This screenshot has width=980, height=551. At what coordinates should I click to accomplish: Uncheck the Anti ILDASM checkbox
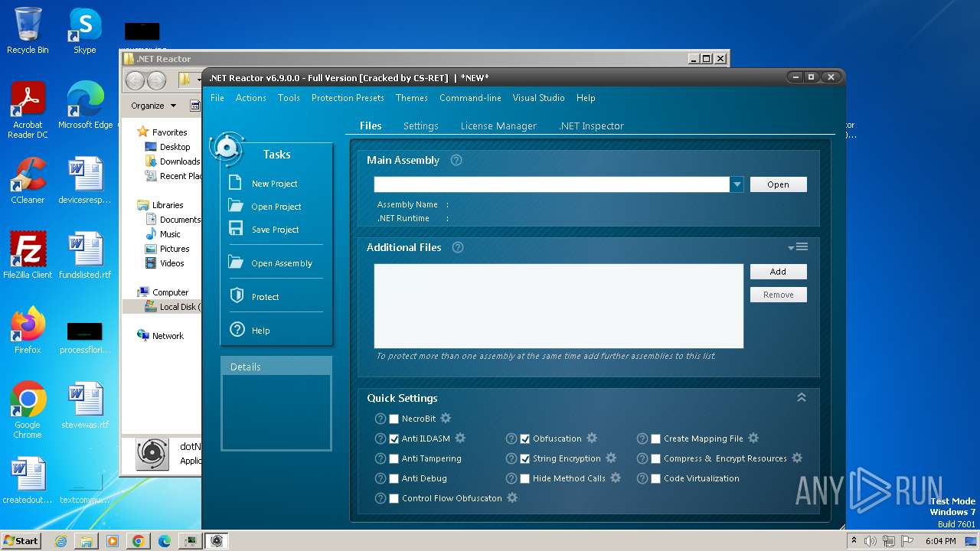pos(394,439)
